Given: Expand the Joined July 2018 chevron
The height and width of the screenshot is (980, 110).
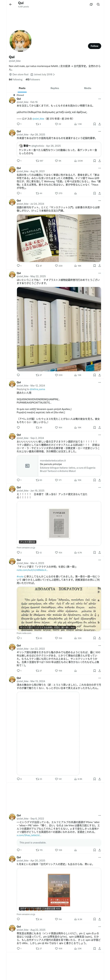Looking at the screenshot, I should (54, 75).
